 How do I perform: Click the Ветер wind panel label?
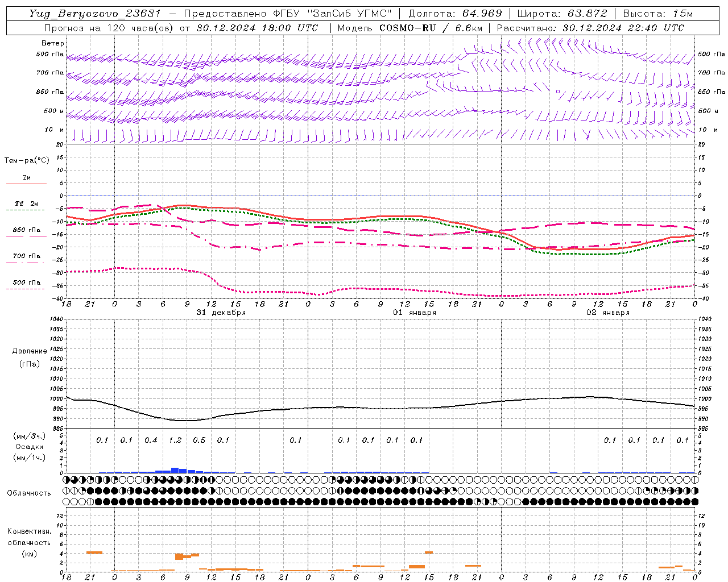tap(53, 43)
